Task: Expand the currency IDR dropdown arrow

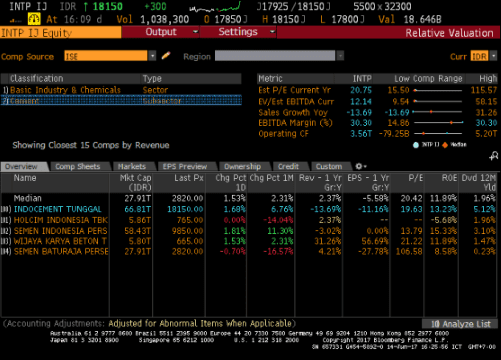Action: pyautogui.click(x=494, y=56)
